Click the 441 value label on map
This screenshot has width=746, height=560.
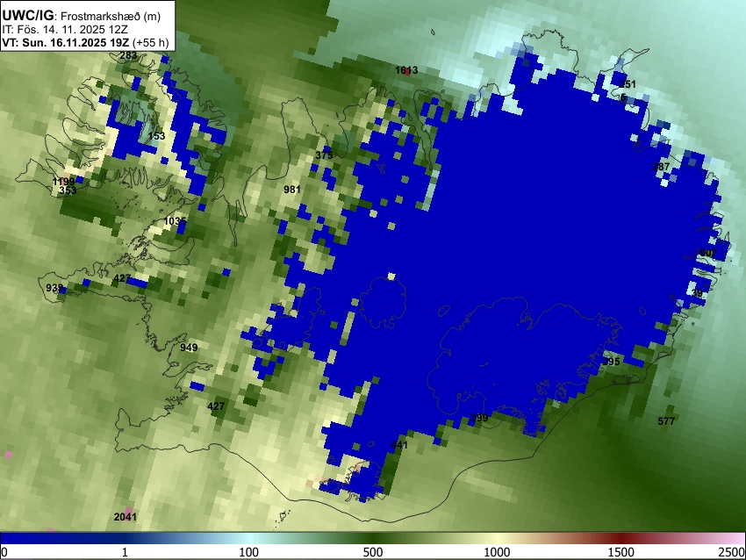(x=399, y=445)
